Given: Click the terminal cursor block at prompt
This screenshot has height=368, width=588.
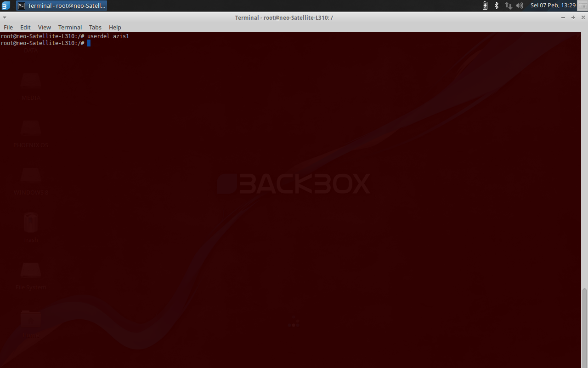Looking at the screenshot, I should pos(89,43).
